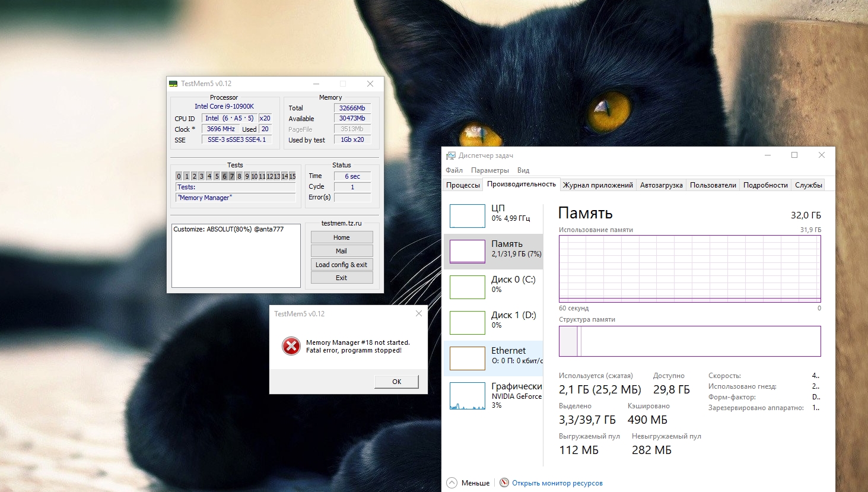Maximize the Task Manager window
The height and width of the screenshot is (492, 868).
[794, 155]
